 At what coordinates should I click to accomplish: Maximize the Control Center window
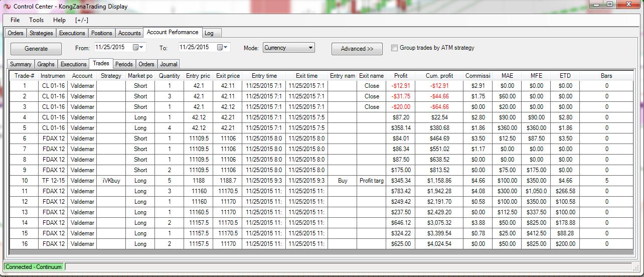610,5
